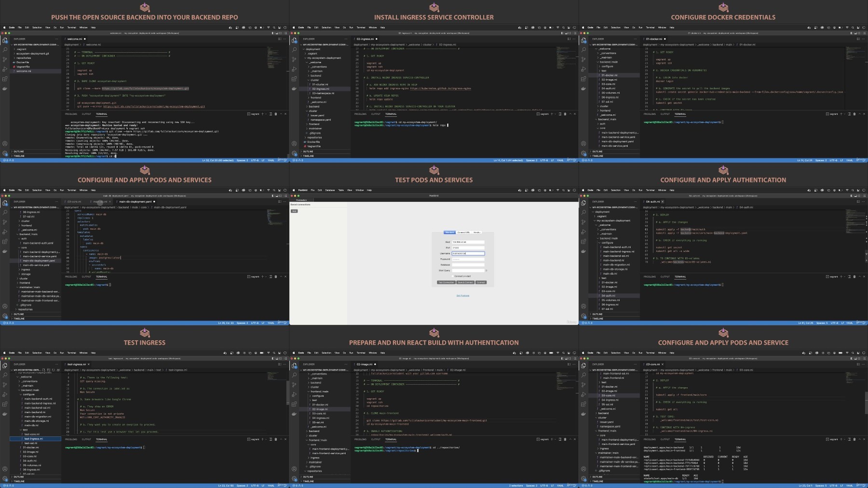The height and width of the screenshot is (488, 868).
Task: Open Run and Debug in the Push Open Source Backend window
Action: [5, 69]
